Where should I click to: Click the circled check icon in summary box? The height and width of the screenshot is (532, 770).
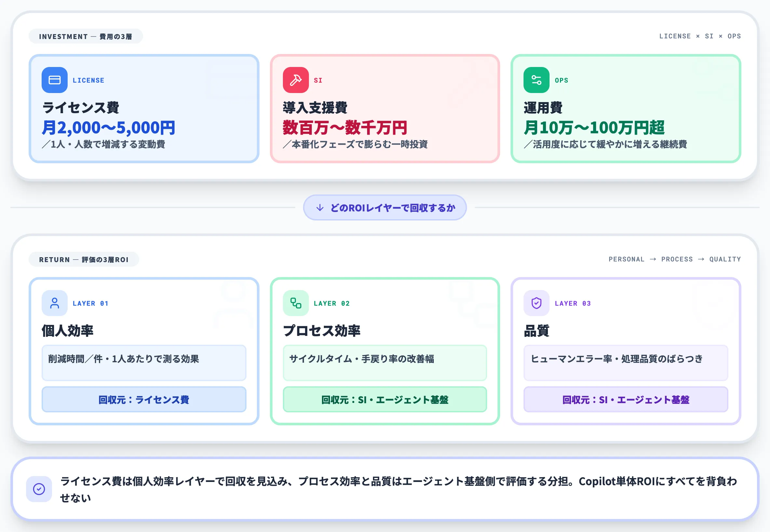click(x=39, y=489)
